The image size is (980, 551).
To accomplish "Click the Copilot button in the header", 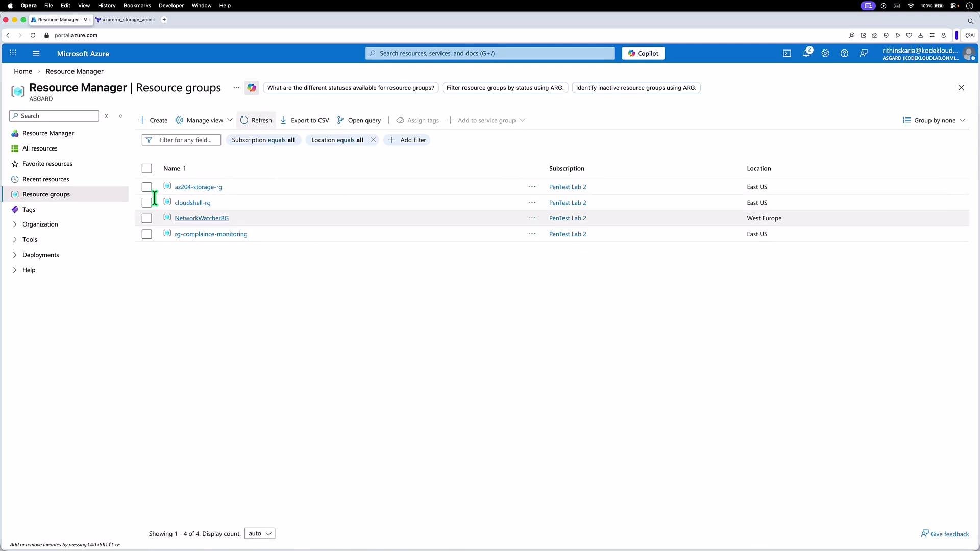I will [x=643, y=53].
